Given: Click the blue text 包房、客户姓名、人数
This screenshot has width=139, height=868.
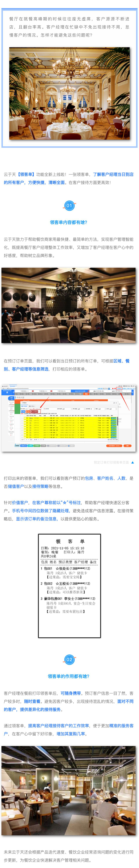Looking at the screenshot, I should (105, 478).
